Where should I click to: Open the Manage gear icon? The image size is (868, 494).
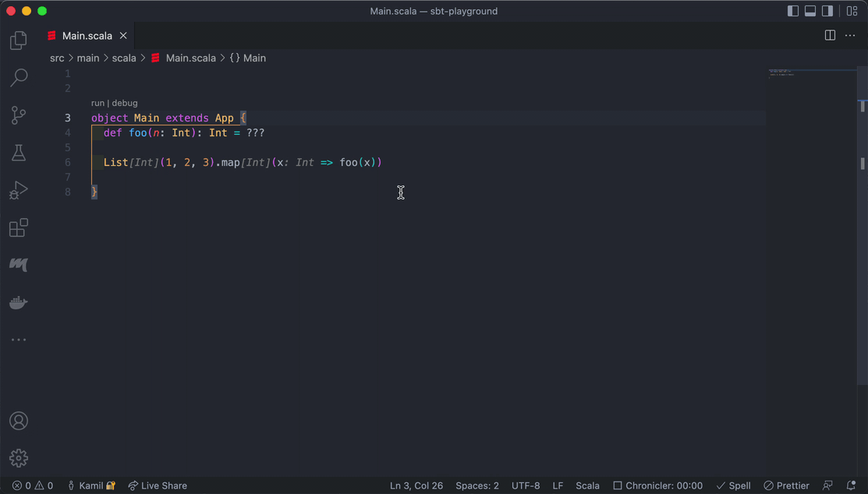click(x=18, y=458)
